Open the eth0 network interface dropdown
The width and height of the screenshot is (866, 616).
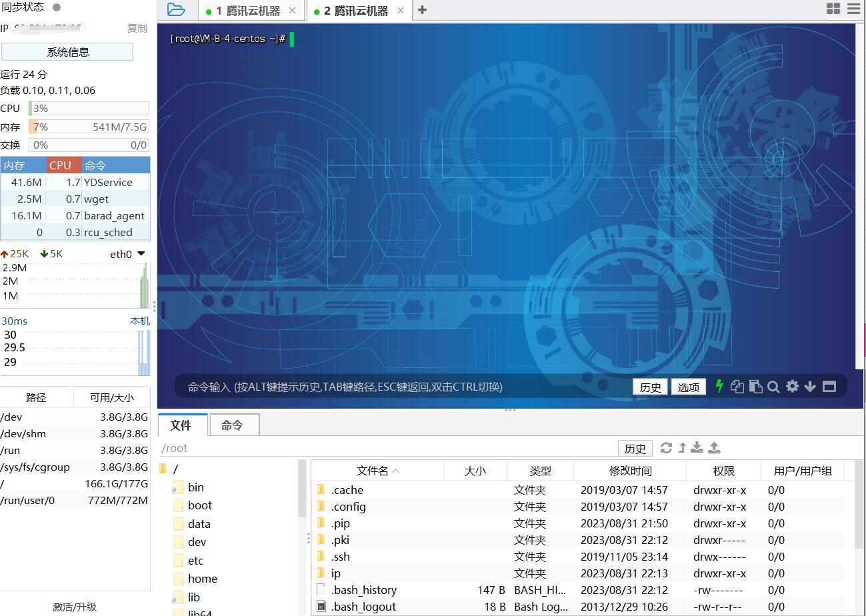pyautogui.click(x=141, y=254)
